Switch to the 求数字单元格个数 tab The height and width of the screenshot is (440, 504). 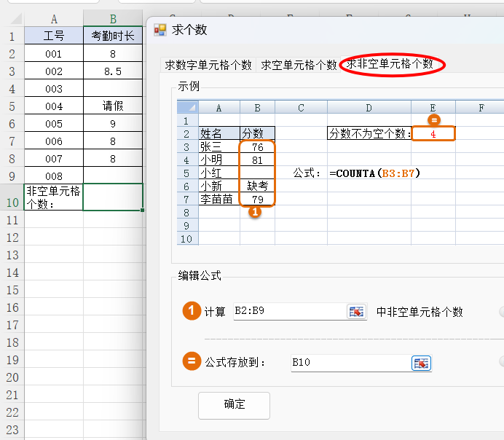208,65
